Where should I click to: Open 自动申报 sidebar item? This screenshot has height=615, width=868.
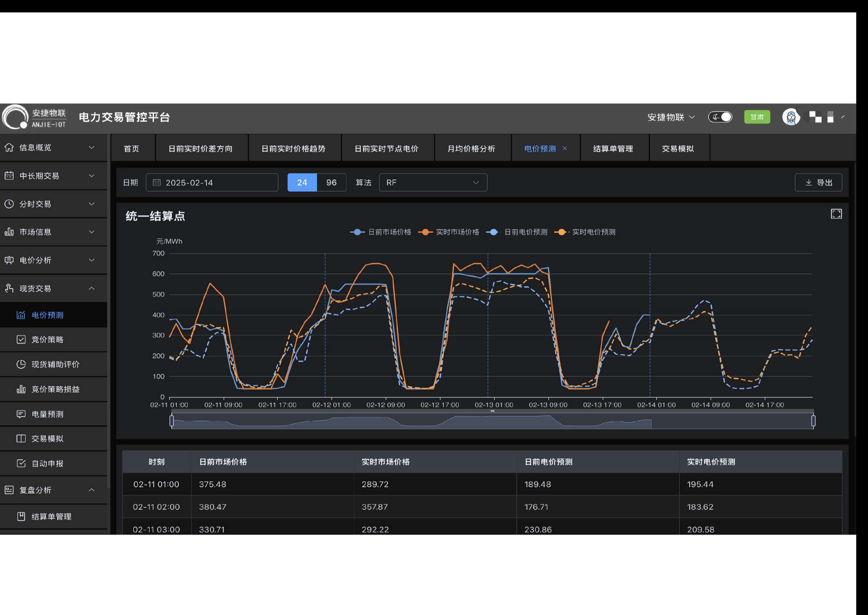(47, 463)
